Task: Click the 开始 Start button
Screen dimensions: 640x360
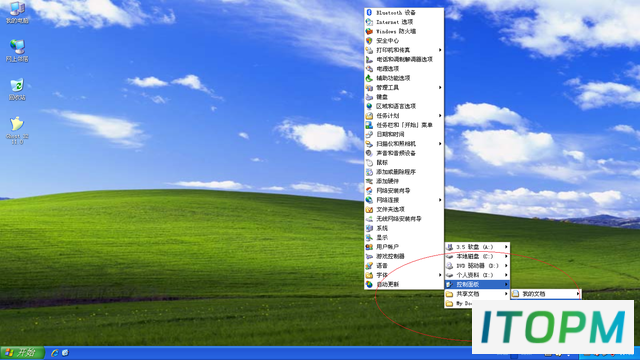Action: [x=22, y=353]
